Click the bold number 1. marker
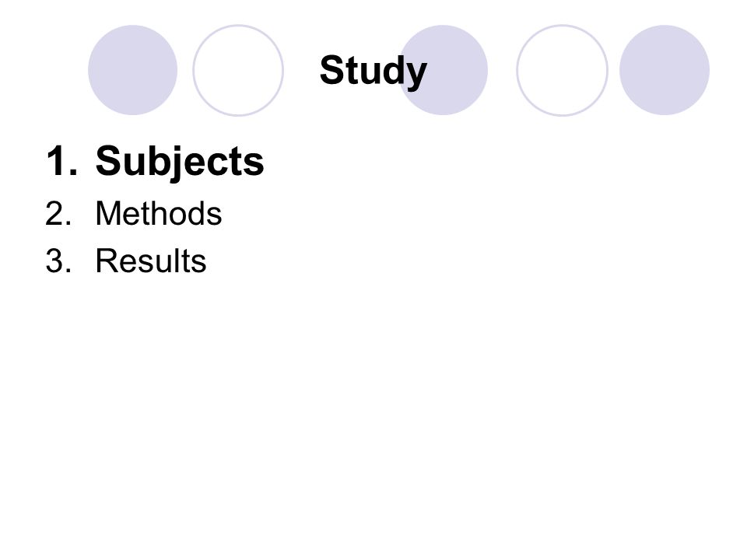This screenshot has width=747, height=560. 61,161
